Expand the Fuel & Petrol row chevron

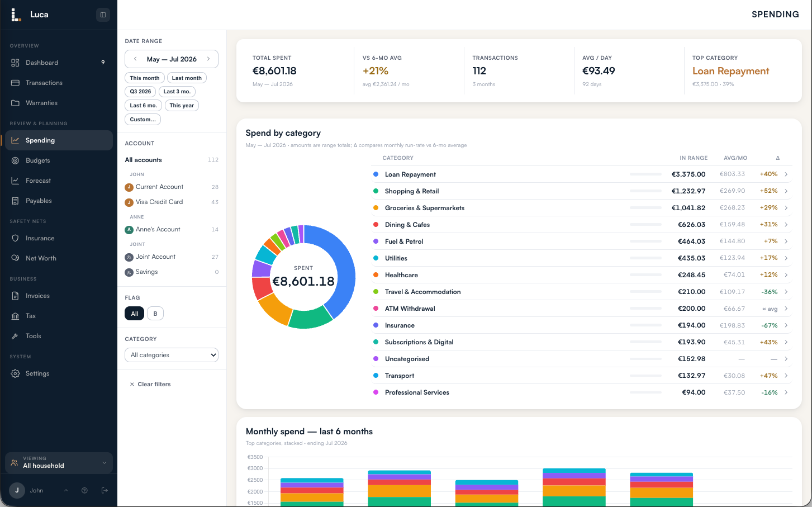[x=786, y=241]
